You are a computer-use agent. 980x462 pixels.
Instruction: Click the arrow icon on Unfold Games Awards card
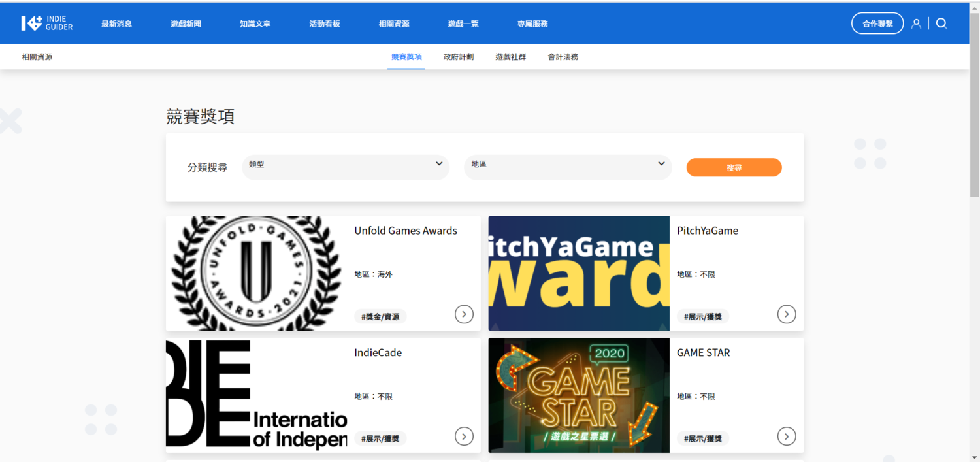pyautogui.click(x=464, y=314)
